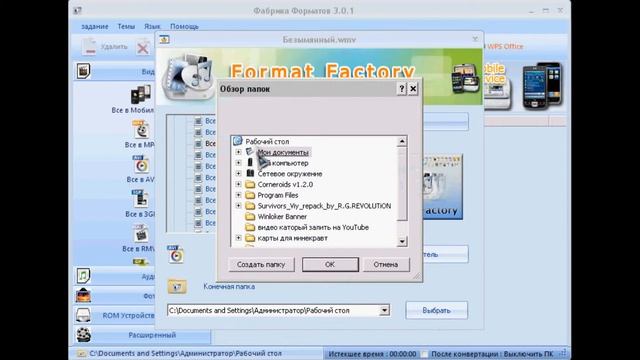
Task: Click the Создать папку button
Action: coord(261,264)
